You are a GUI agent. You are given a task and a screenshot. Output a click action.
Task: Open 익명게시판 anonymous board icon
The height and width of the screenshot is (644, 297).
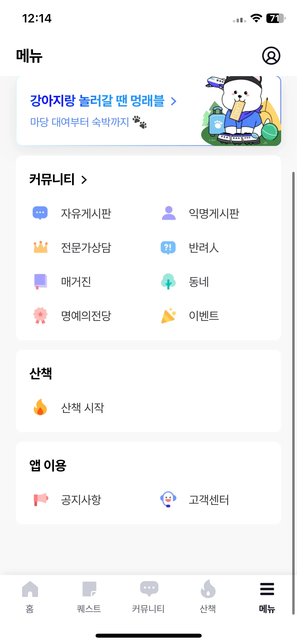169,213
